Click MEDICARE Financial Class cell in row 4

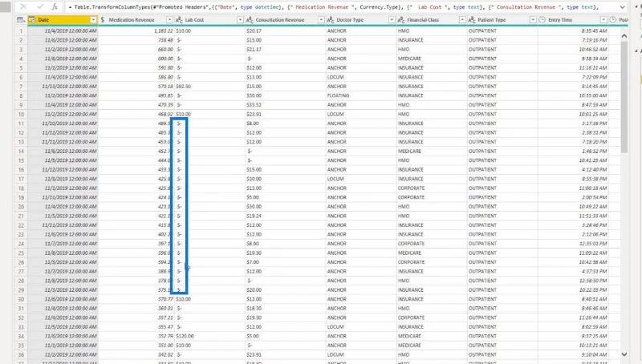click(x=432, y=59)
